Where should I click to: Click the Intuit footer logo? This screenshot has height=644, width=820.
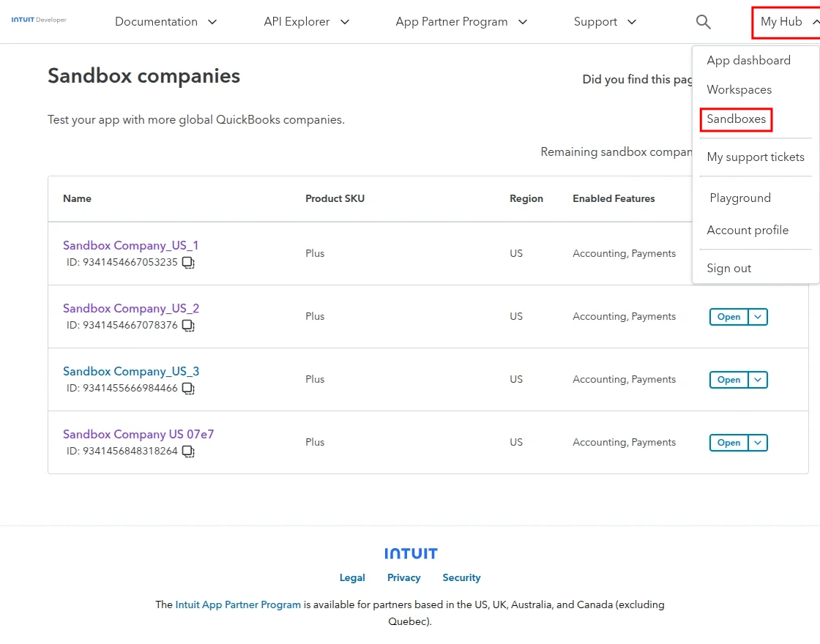pyautogui.click(x=411, y=553)
